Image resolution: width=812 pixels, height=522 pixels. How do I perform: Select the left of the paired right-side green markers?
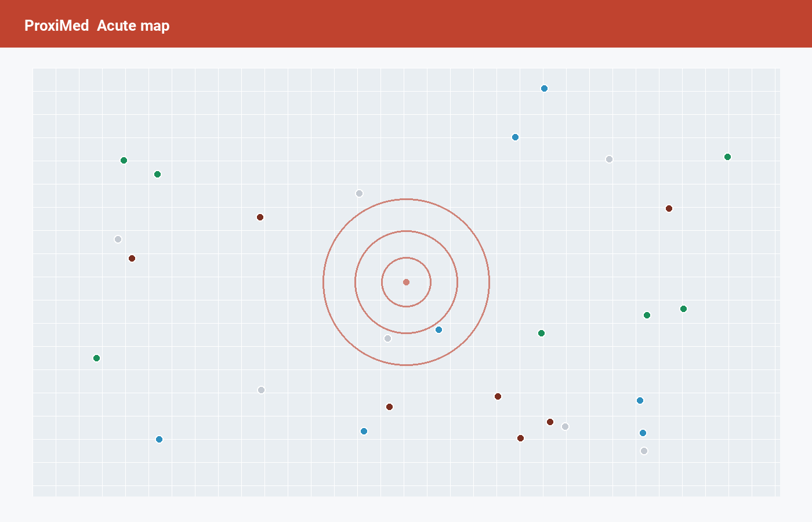(647, 315)
